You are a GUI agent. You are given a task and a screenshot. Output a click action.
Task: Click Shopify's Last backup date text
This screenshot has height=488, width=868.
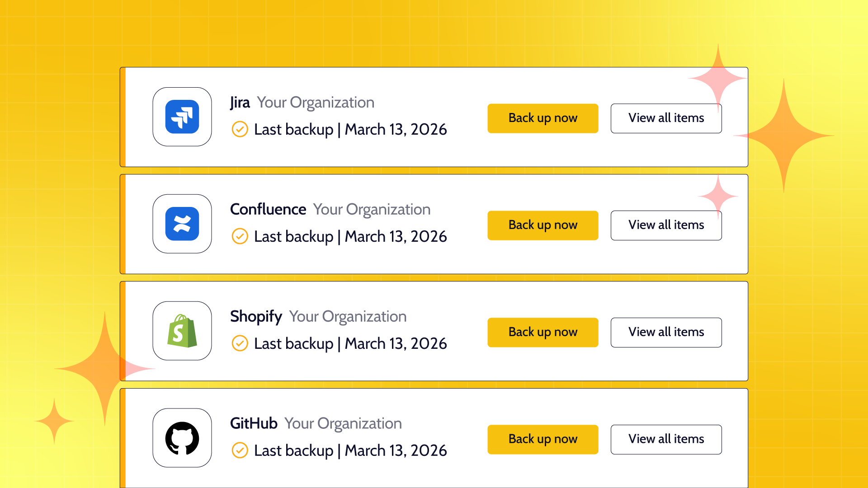tap(350, 344)
